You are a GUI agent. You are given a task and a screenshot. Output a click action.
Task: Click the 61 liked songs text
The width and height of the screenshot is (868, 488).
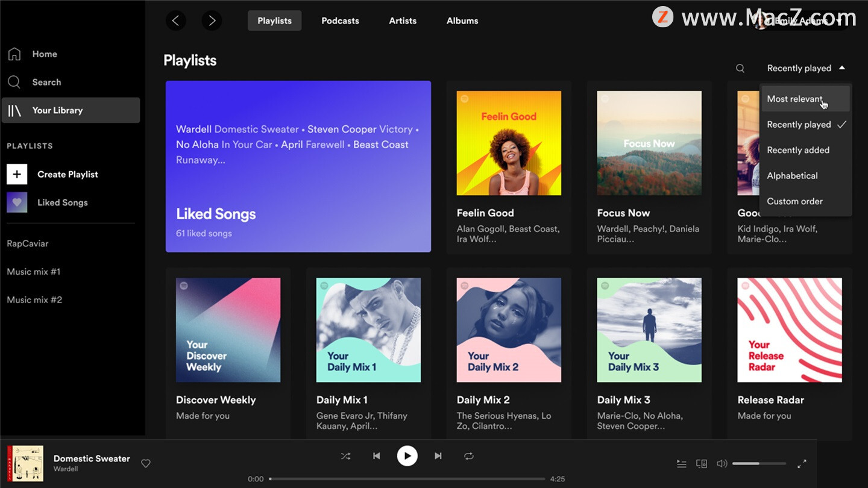point(204,233)
